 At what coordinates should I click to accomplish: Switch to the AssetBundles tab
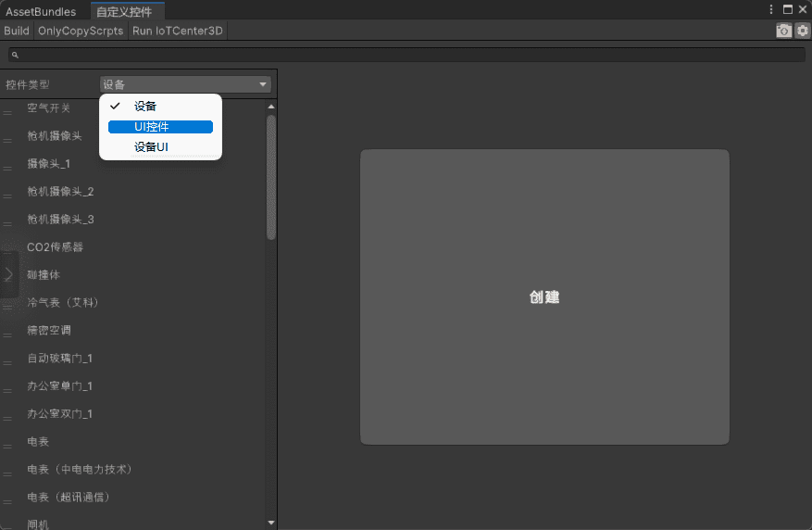click(x=41, y=12)
